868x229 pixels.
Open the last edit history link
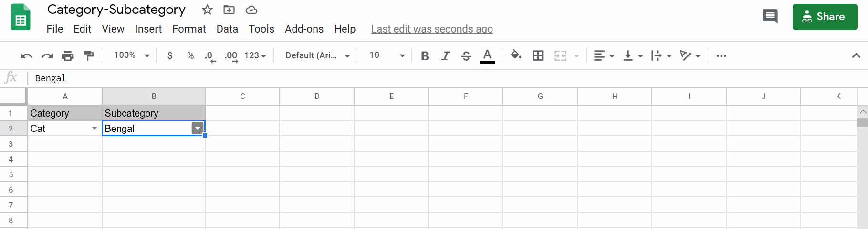click(432, 29)
